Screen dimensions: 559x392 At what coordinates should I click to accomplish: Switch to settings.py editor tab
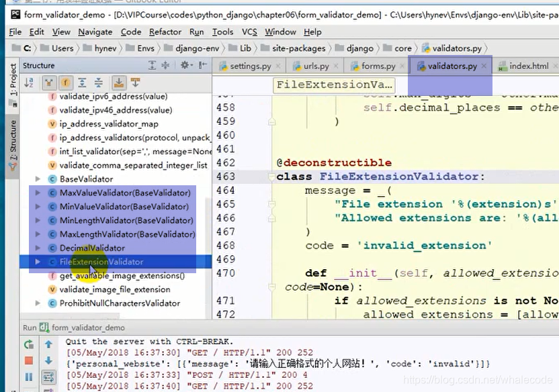point(250,66)
